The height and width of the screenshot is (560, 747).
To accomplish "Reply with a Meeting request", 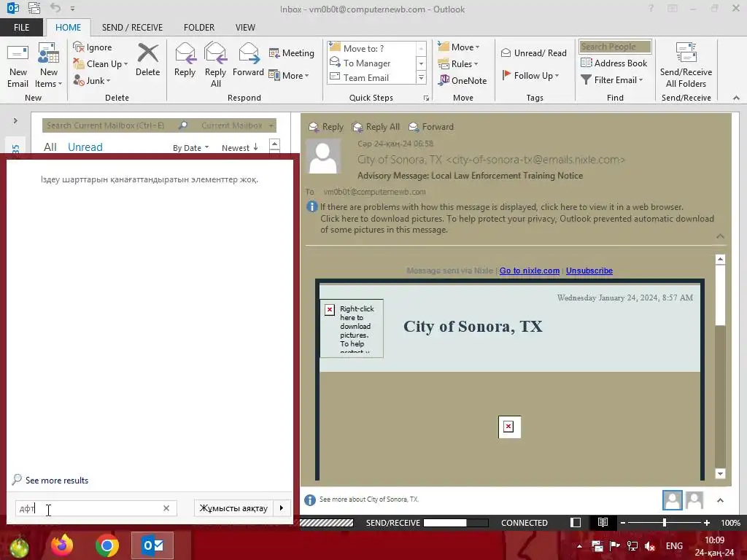I will 292,52.
